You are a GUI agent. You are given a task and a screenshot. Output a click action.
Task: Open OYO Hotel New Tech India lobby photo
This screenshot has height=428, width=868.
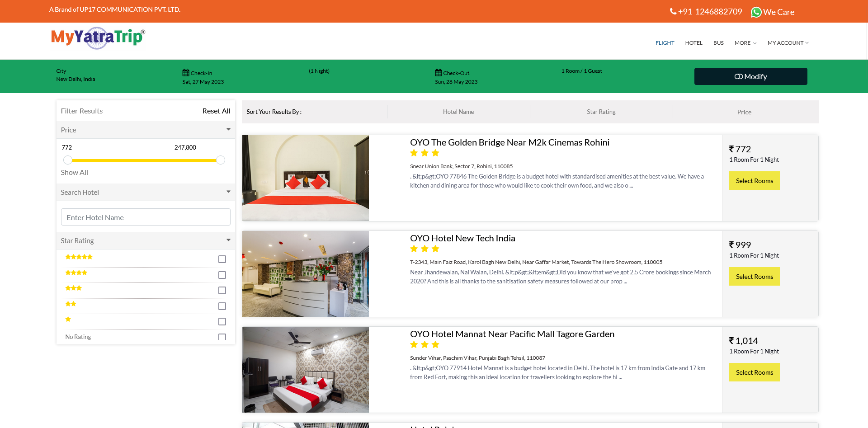(x=306, y=274)
